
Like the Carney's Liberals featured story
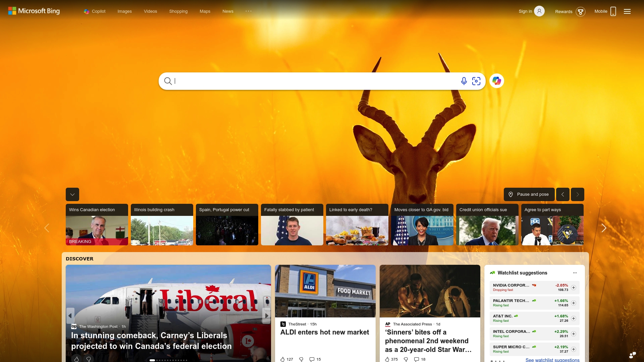click(x=76, y=359)
